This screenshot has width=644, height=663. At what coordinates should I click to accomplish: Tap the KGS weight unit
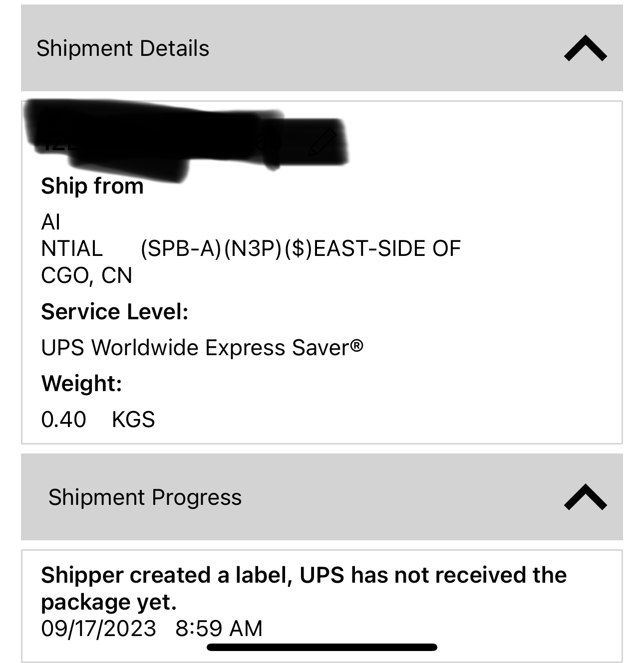click(x=133, y=420)
